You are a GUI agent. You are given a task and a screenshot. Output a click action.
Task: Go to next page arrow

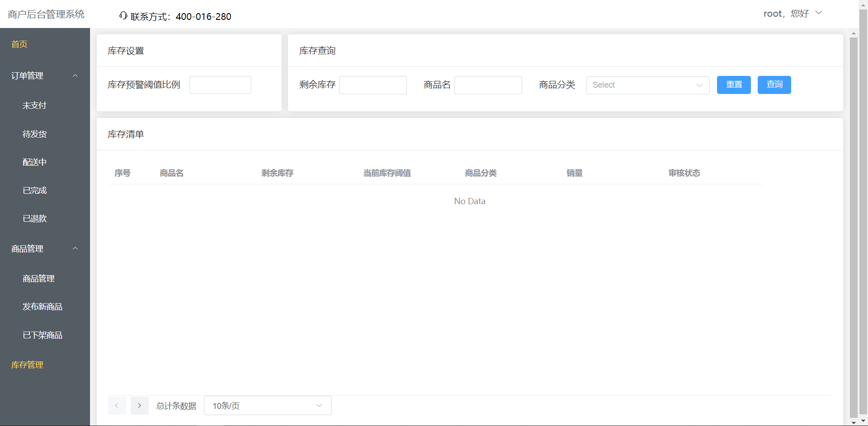(x=140, y=406)
